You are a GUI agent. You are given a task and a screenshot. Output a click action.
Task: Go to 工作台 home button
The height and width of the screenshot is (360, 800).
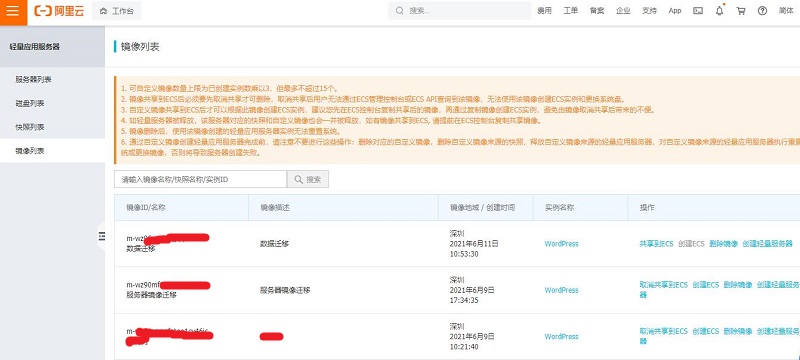(x=117, y=11)
